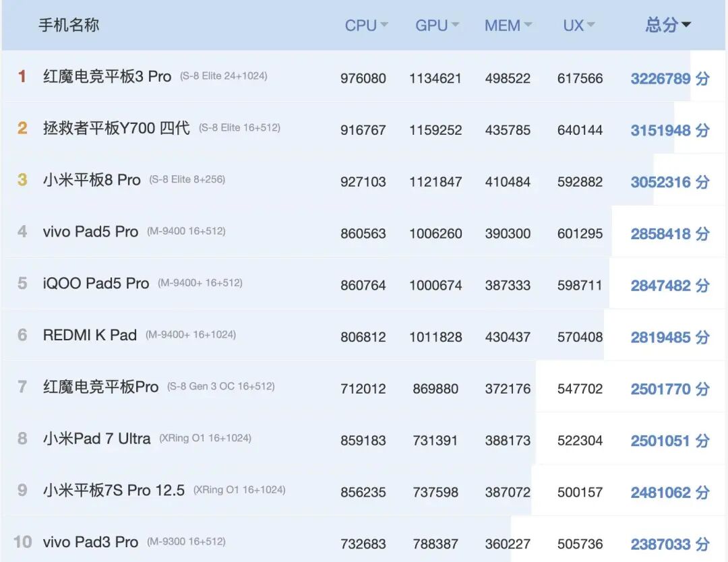Select the 小米平板7S Pro 12.5 name
Viewport: 728px width, 562px height.
pos(114,490)
